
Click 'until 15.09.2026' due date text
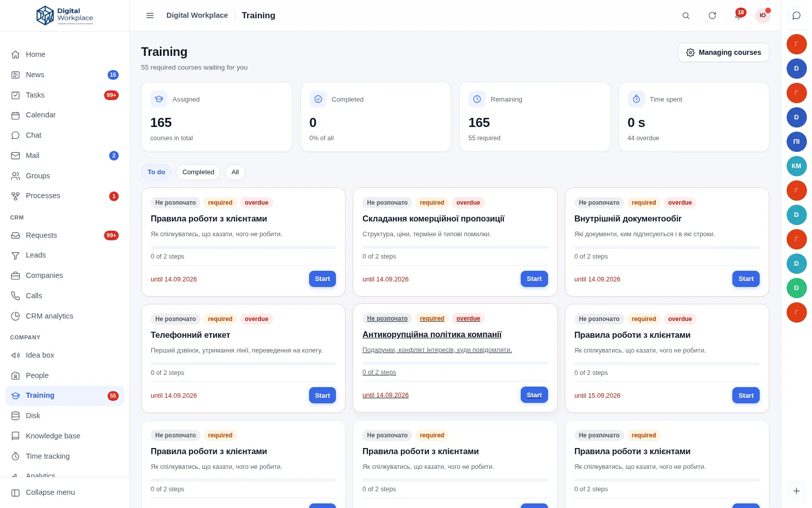(x=597, y=396)
